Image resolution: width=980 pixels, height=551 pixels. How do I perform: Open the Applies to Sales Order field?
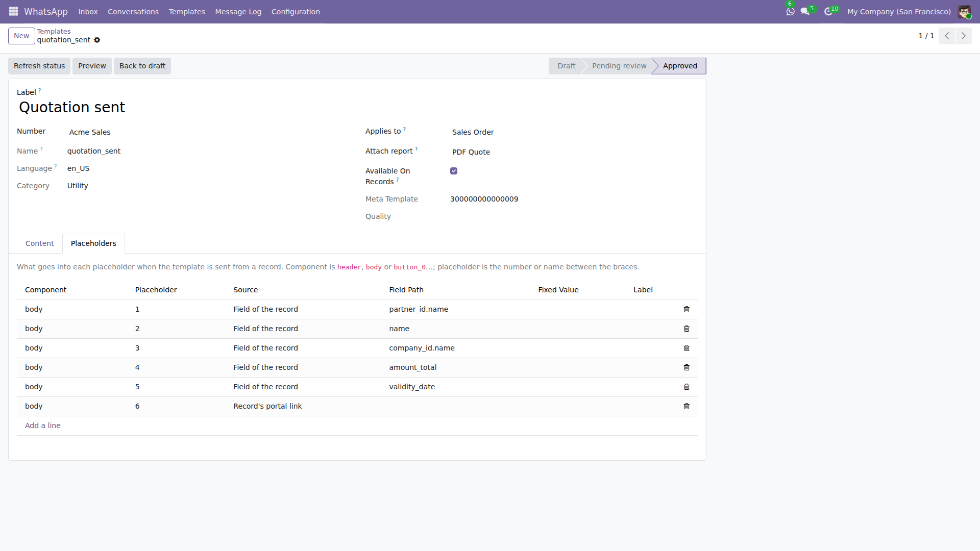[574, 132]
